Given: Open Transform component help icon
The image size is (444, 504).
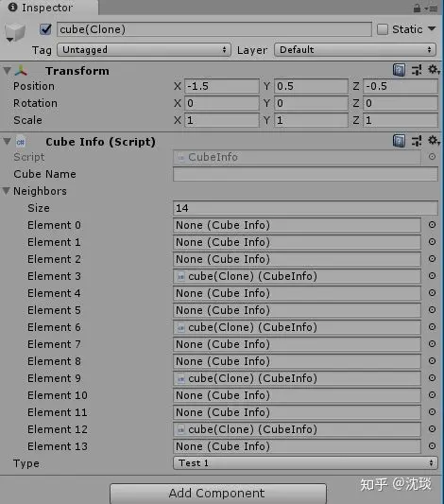Looking at the screenshot, I should click(x=399, y=70).
